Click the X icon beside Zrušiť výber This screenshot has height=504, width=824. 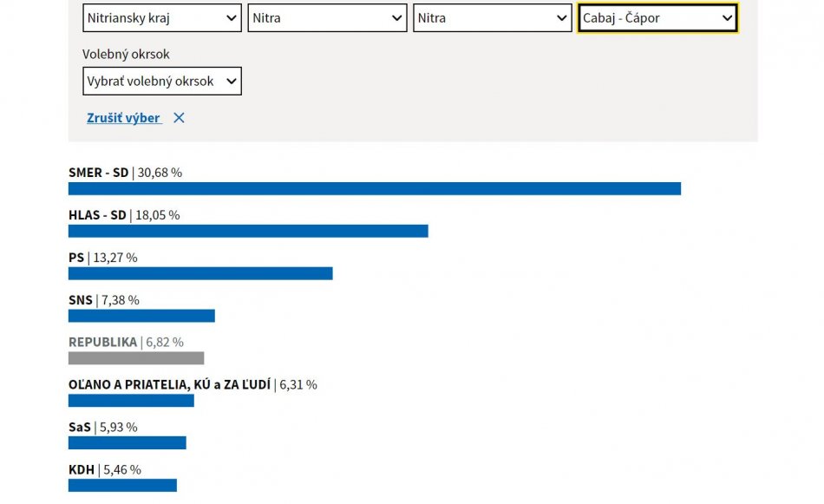click(x=179, y=118)
